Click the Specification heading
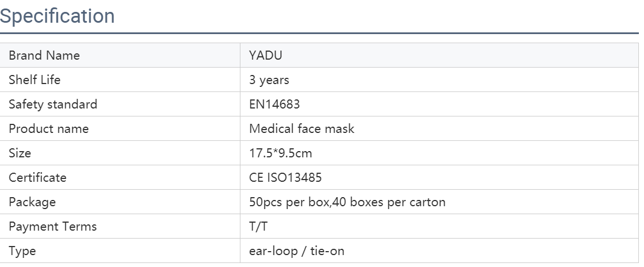Viewport: 644px width, 267px height. (57, 16)
